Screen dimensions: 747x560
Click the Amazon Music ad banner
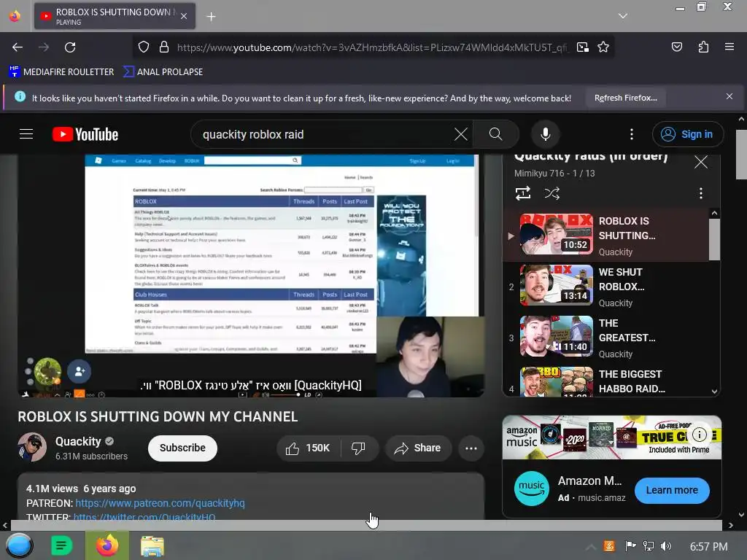coord(612,437)
